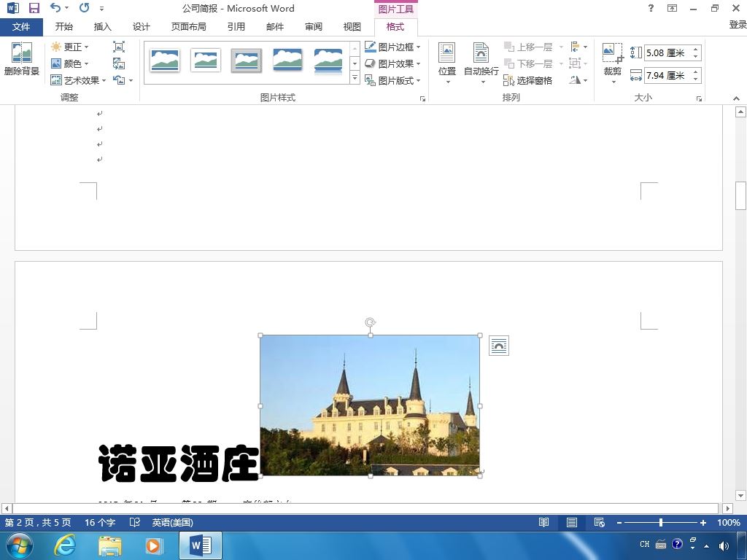Click the Redo/Repeat icon

click(85, 8)
